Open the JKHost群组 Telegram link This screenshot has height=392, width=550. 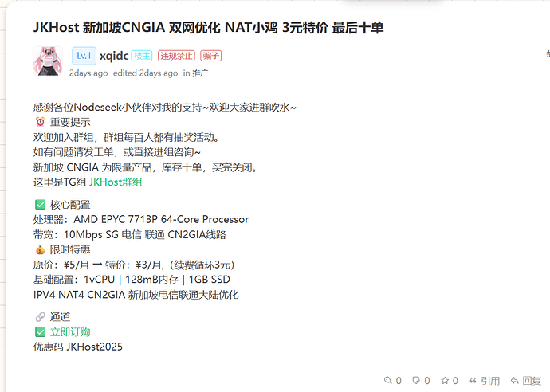coord(116,182)
